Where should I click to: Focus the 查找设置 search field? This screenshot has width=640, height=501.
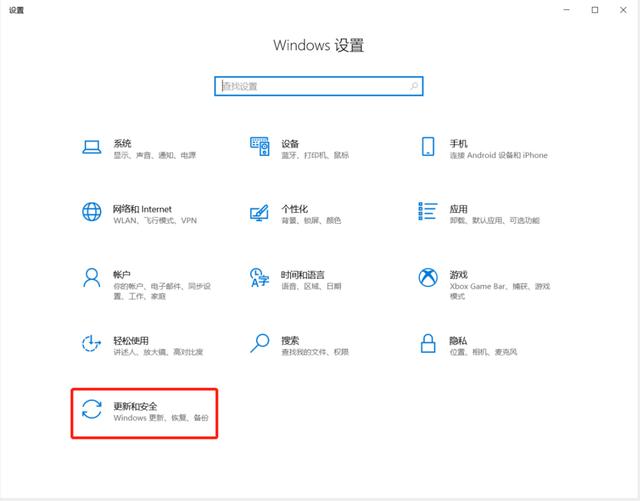319,86
